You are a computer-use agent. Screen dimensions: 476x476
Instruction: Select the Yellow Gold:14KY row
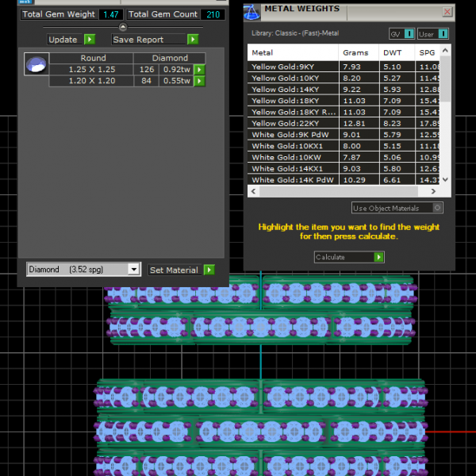coord(295,90)
